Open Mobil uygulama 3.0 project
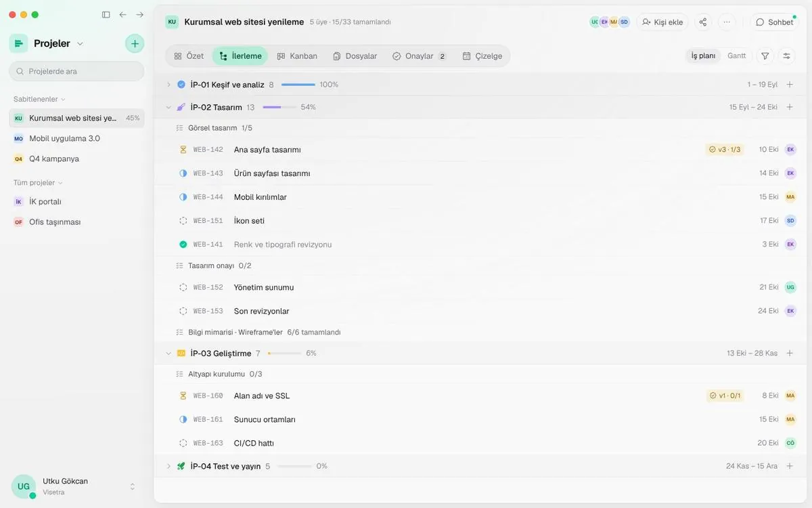This screenshot has width=812, height=508. pyautogui.click(x=76, y=138)
